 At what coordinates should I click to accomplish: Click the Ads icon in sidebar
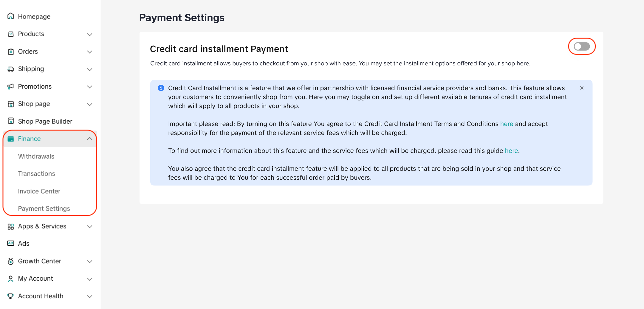tap(11, 243)
